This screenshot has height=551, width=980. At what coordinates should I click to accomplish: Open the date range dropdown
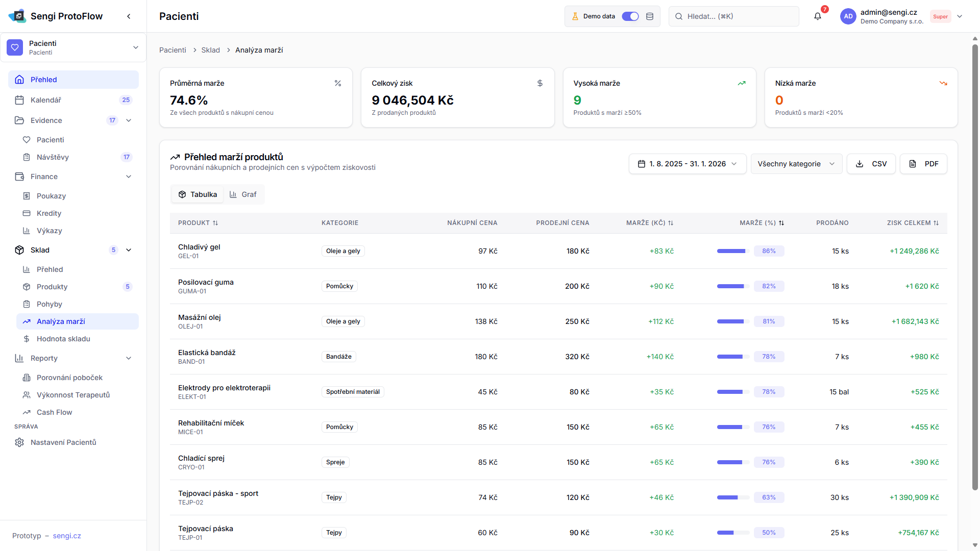[x=687, y=164]
